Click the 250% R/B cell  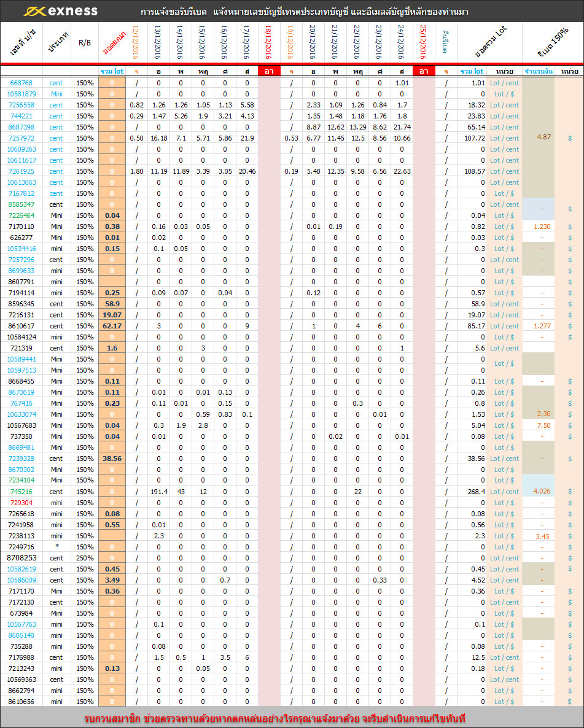click(85, 558)
